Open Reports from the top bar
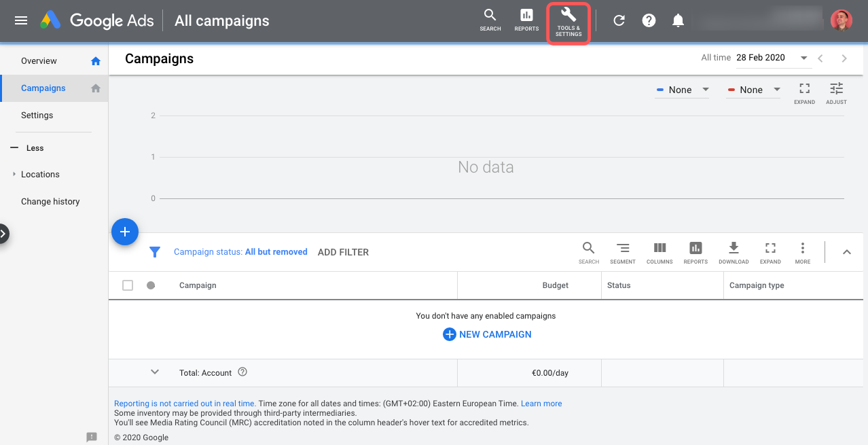 click(526, 20)
